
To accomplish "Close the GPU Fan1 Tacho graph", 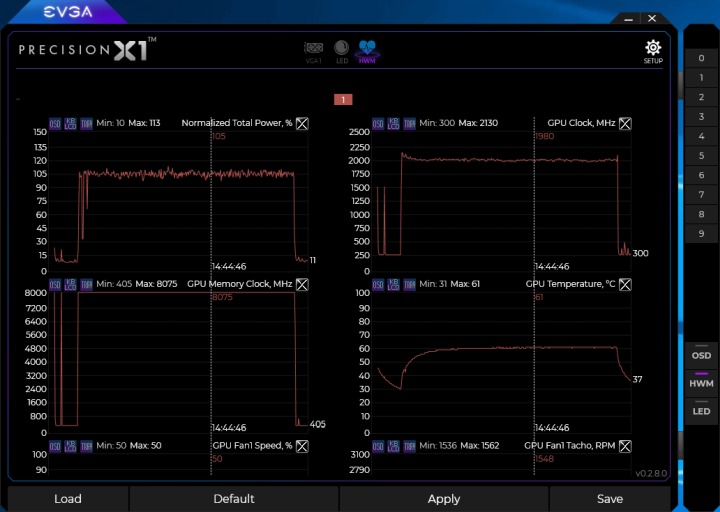I will pyautogui.click(x=625, y=446).
